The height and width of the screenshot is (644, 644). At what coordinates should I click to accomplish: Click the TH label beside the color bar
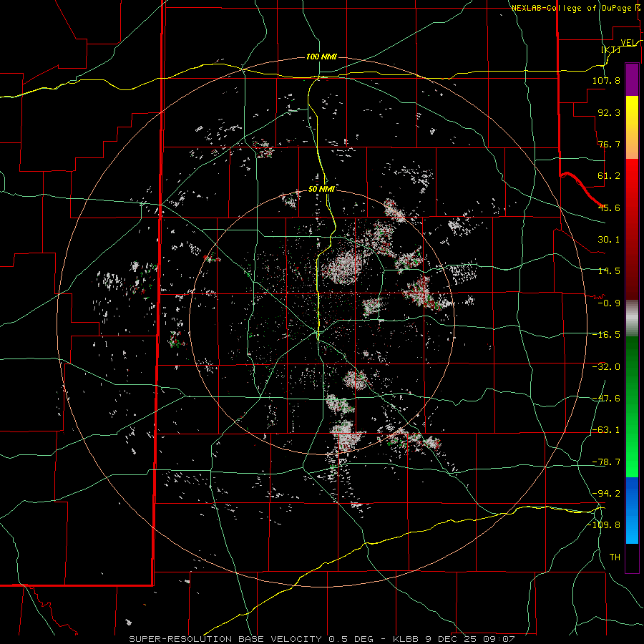615,557
